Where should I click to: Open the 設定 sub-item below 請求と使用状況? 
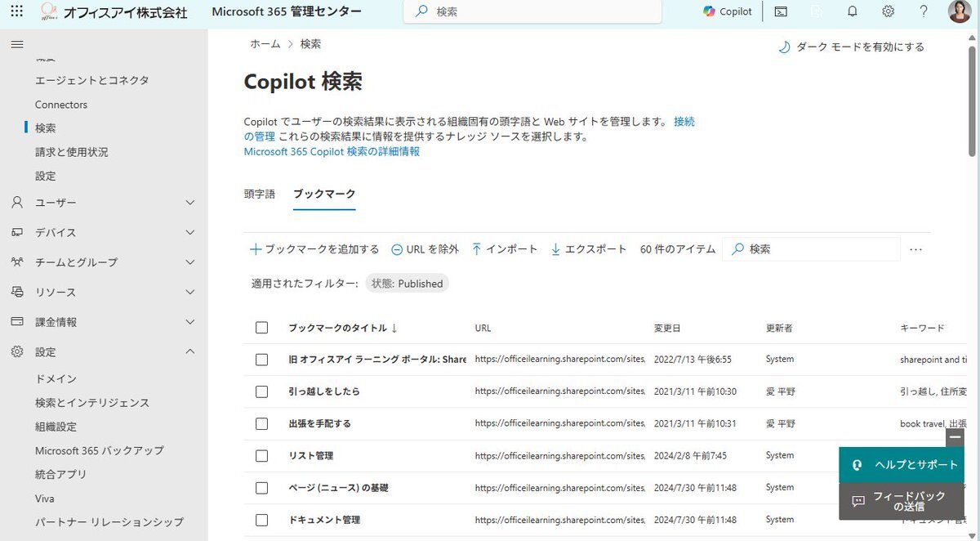point(46,176)
